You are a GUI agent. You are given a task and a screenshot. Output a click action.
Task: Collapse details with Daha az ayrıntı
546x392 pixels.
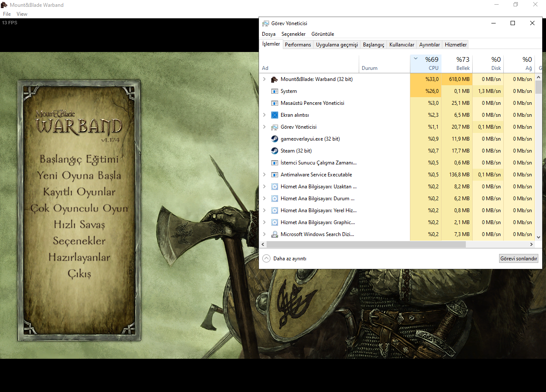tap(285, 259)
